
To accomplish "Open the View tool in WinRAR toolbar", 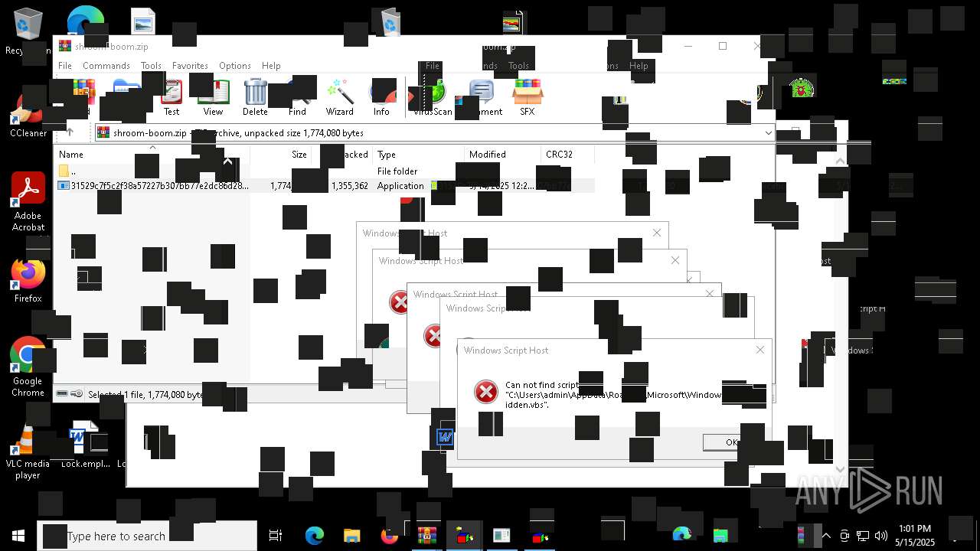I will [213, 96].
